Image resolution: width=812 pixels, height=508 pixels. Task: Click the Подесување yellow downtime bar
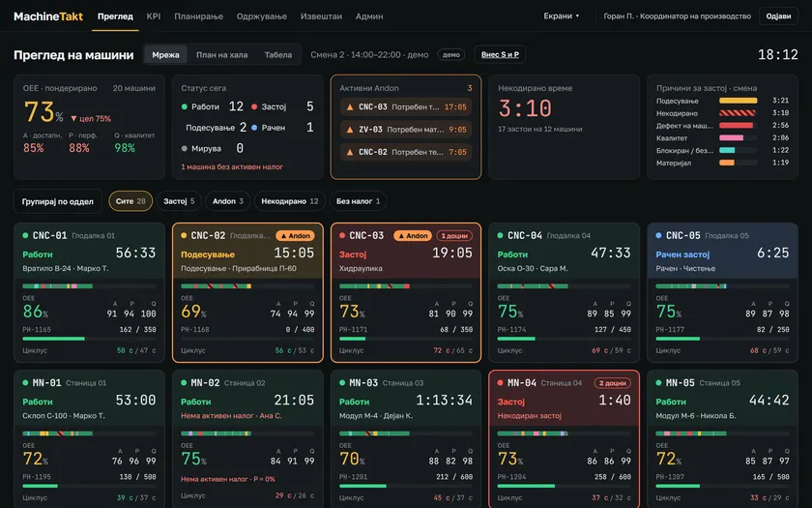(738, 101)
